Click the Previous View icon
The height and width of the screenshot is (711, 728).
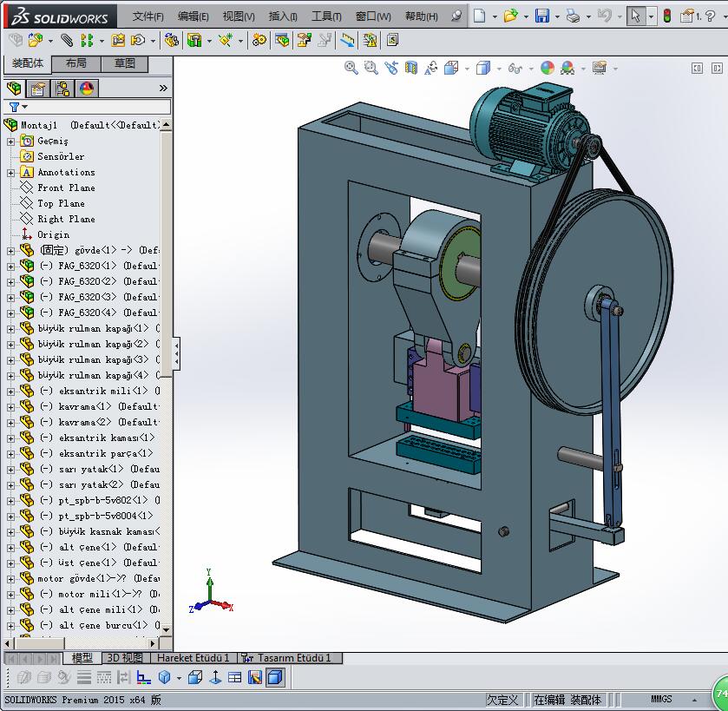click(391, 69)
